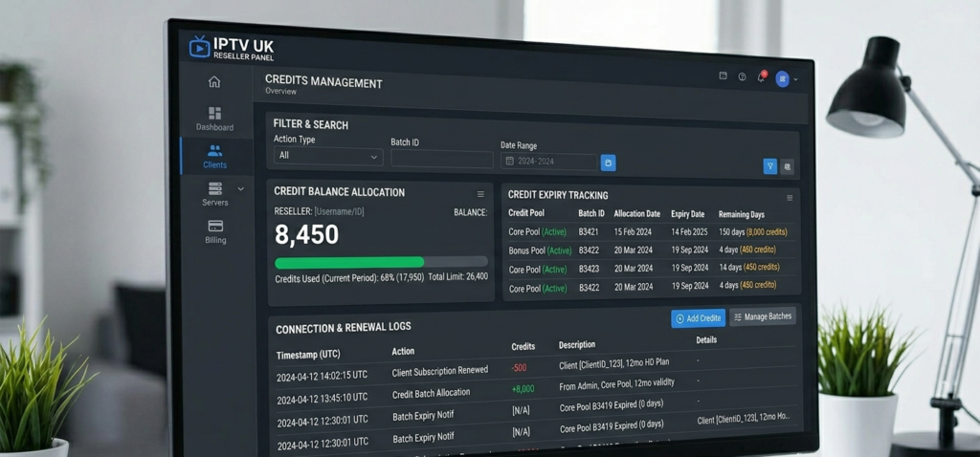Click the 8,450 balance value
980x457 pixels.
click(x=307, y=235)
